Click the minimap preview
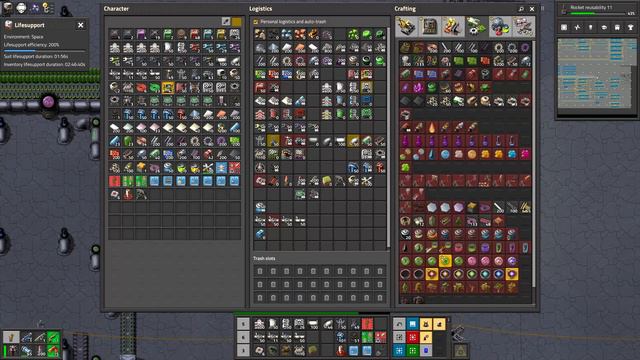 point(597,73)
